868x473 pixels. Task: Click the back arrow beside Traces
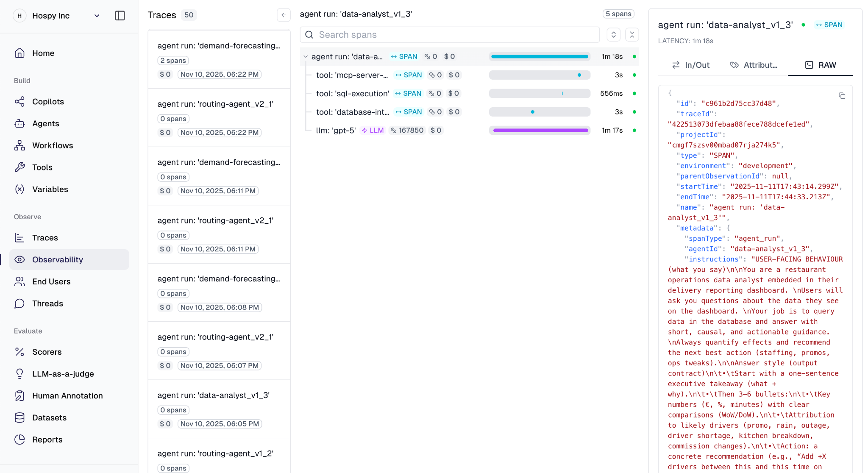(284, 15)
